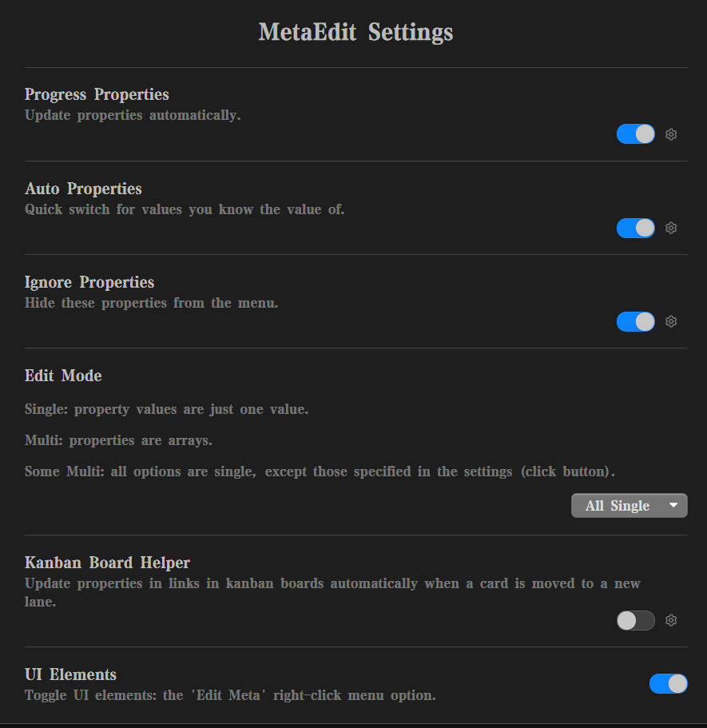
Task: Open the All Single dropdown
Action: click(629, 505)
